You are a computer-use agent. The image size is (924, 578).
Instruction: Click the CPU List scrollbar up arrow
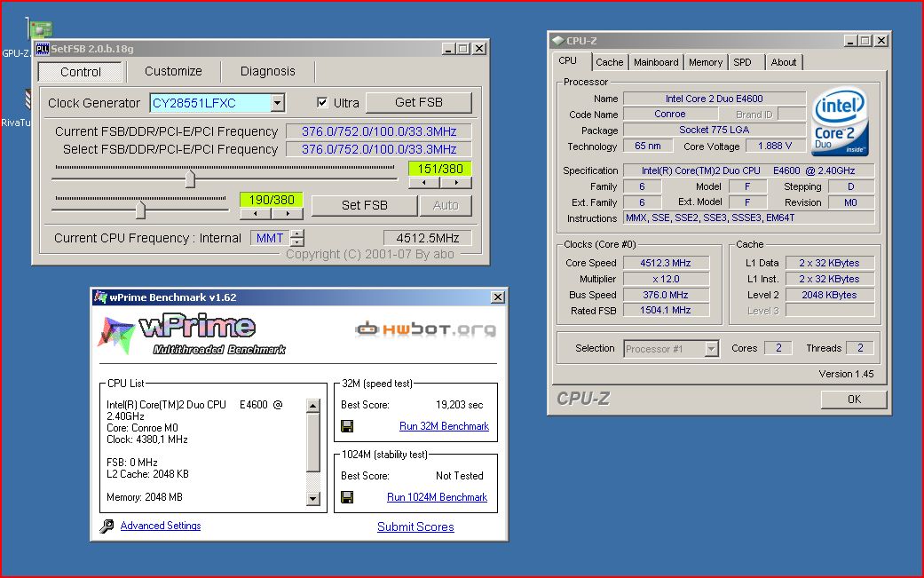(x=313, y=406)
